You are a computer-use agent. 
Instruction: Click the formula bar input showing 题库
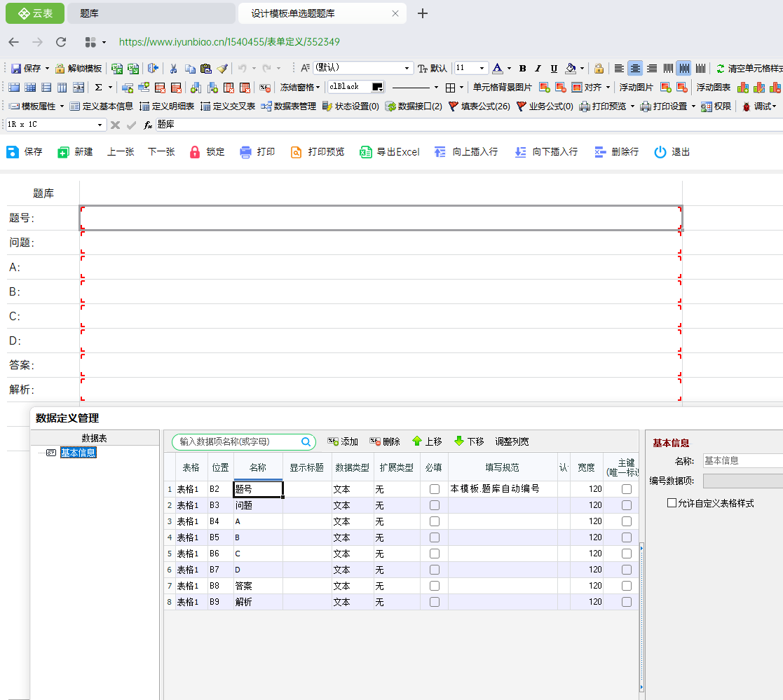468,125
